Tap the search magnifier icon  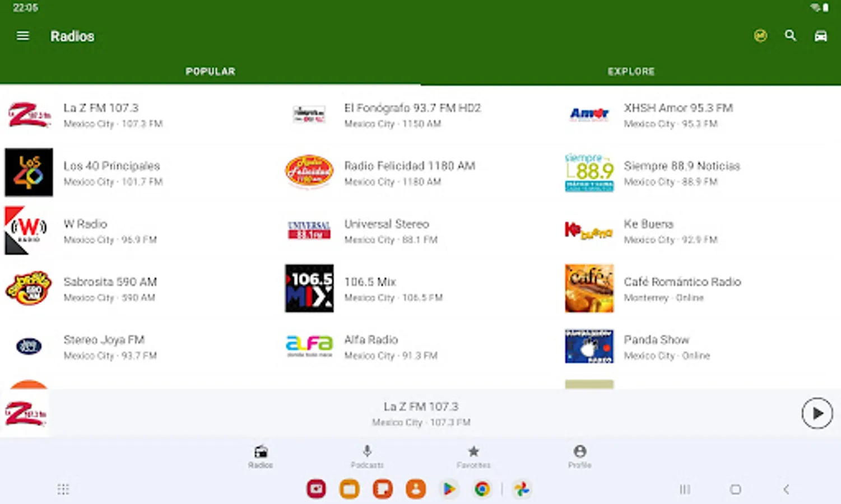coord(790,36)
